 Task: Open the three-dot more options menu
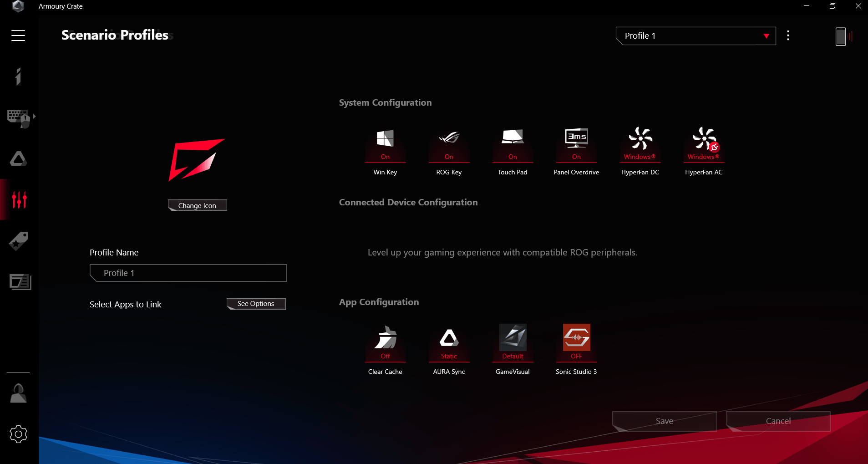788,36
